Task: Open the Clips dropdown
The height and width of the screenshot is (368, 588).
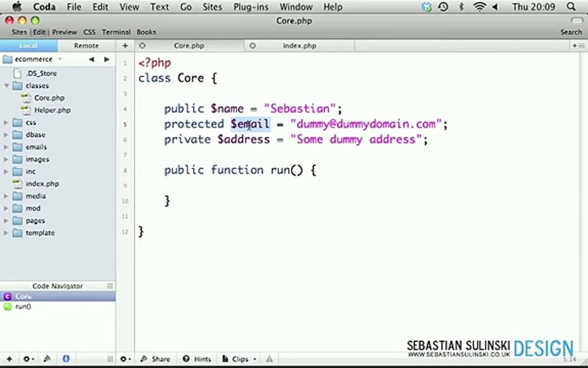Action: point(239,359)
